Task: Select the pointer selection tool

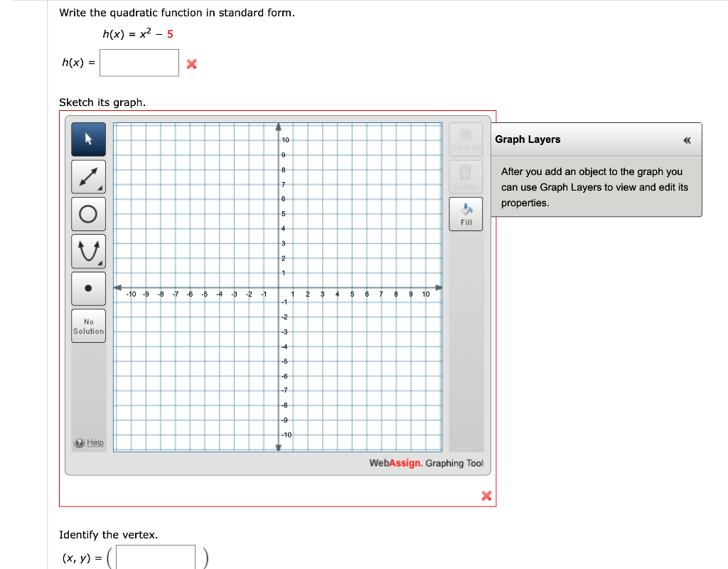Action: [x=88, y=139]
